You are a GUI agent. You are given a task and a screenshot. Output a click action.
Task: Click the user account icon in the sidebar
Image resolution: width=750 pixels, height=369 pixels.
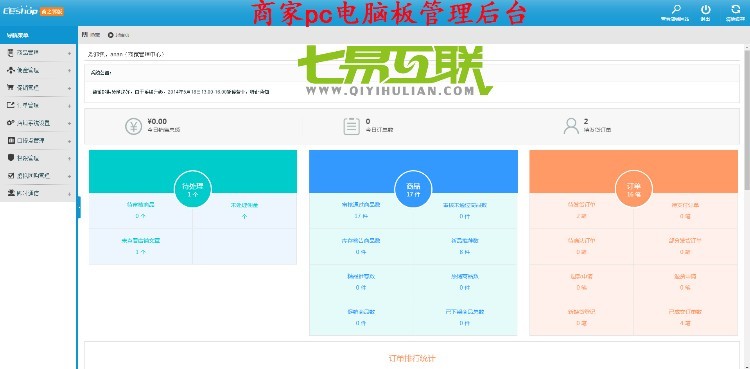(11, 193)
